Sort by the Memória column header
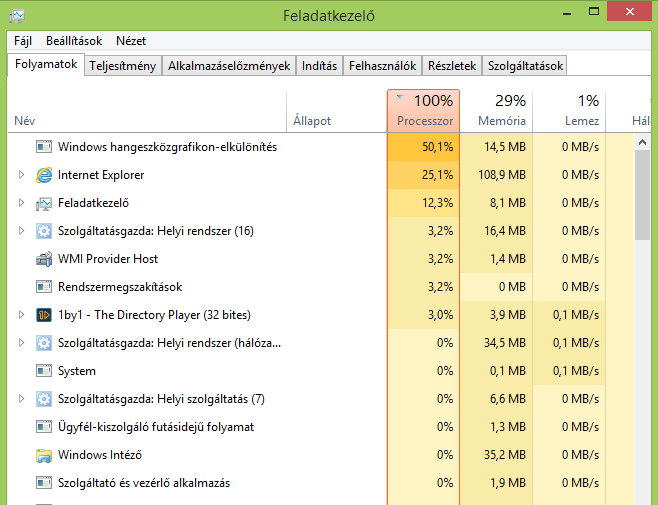658x505 pixels. click(x=496, y=111)
